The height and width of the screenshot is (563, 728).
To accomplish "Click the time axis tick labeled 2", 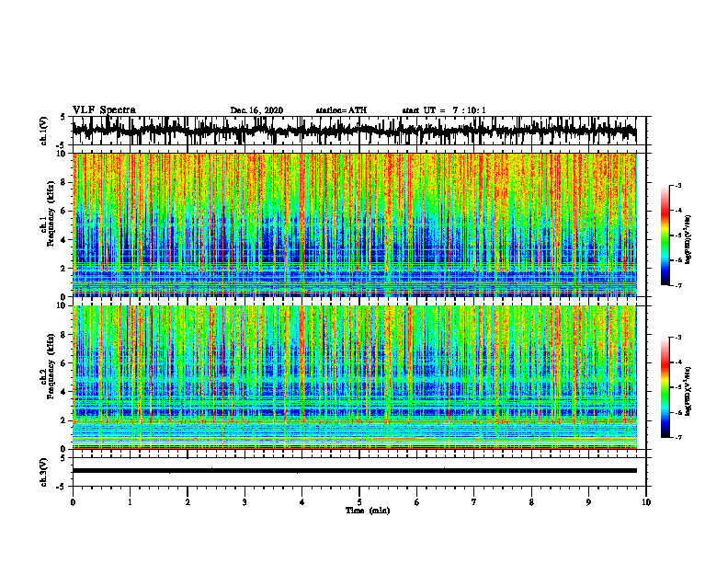I will (188, 502).
